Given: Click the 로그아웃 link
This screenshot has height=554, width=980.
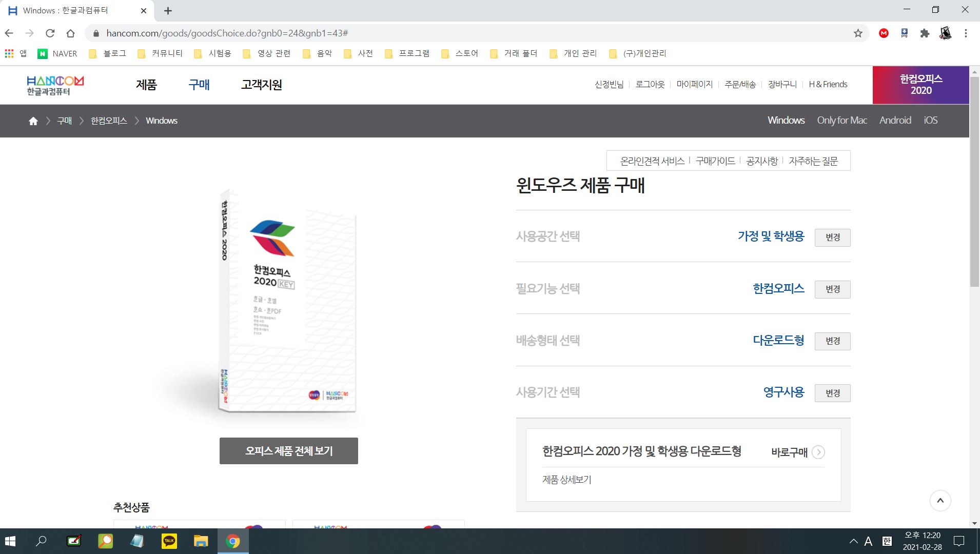Looking at the screenshot, I should click(650, 85).
